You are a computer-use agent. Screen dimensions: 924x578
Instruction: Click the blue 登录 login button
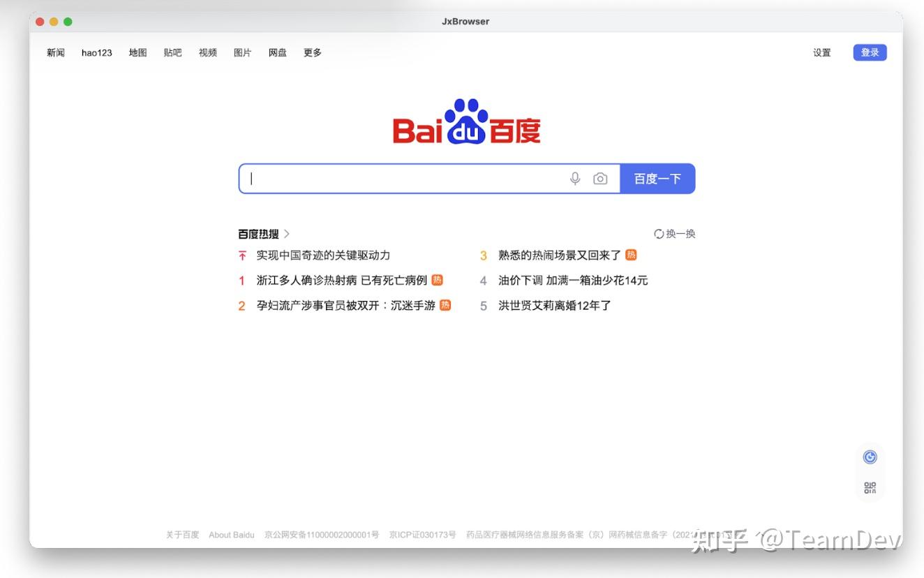point(870,52)
